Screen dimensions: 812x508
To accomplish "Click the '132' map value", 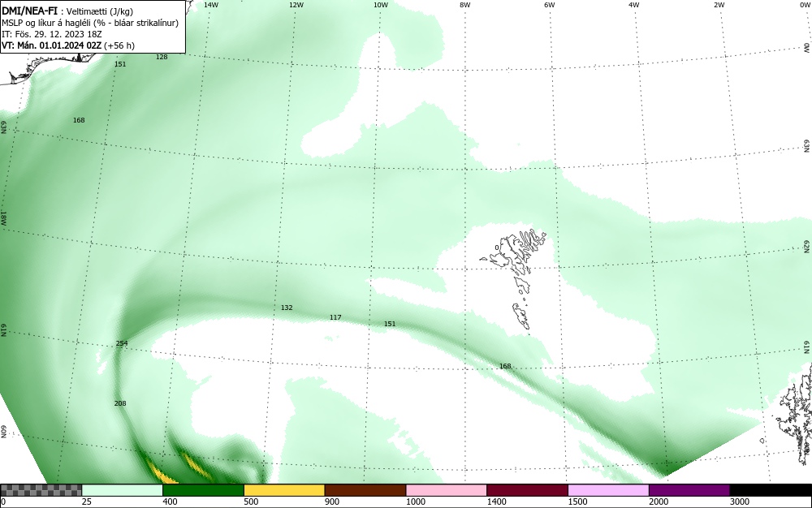I will pos(287,308).
